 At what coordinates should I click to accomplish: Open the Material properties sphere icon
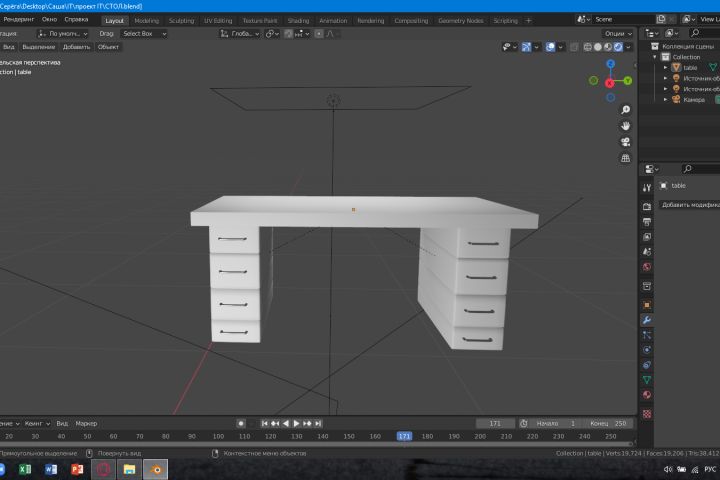(x=647, y=395)
